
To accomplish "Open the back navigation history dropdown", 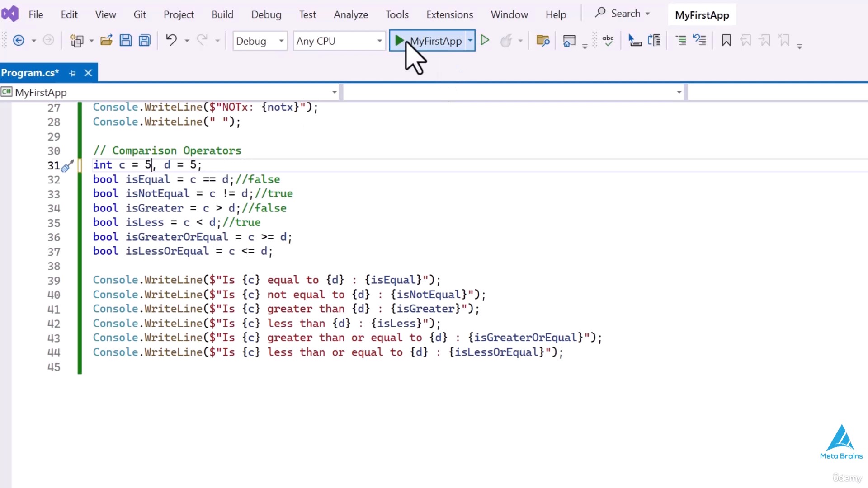I will point(33,41).
